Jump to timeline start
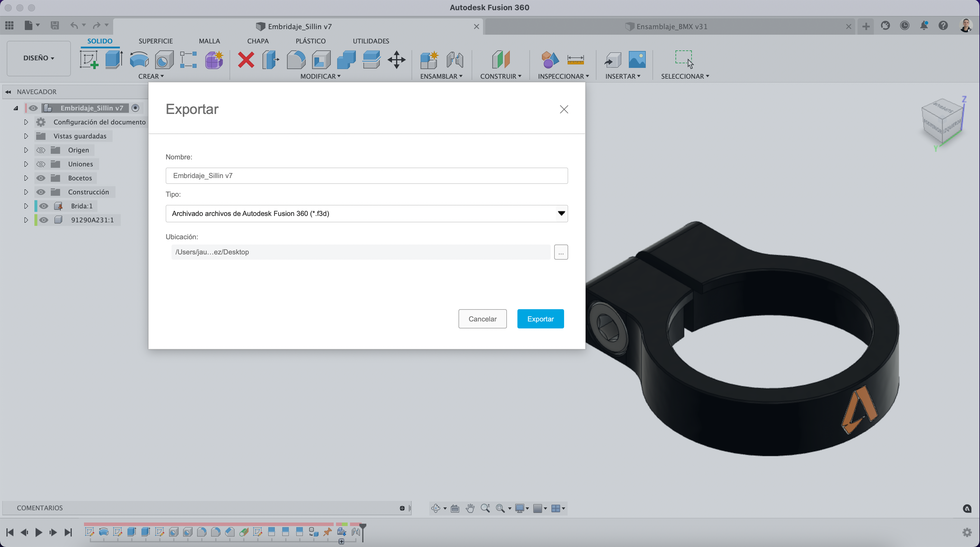Image resolution: width=980 pixels, height=547 pixels. click(x=10, y=532)
